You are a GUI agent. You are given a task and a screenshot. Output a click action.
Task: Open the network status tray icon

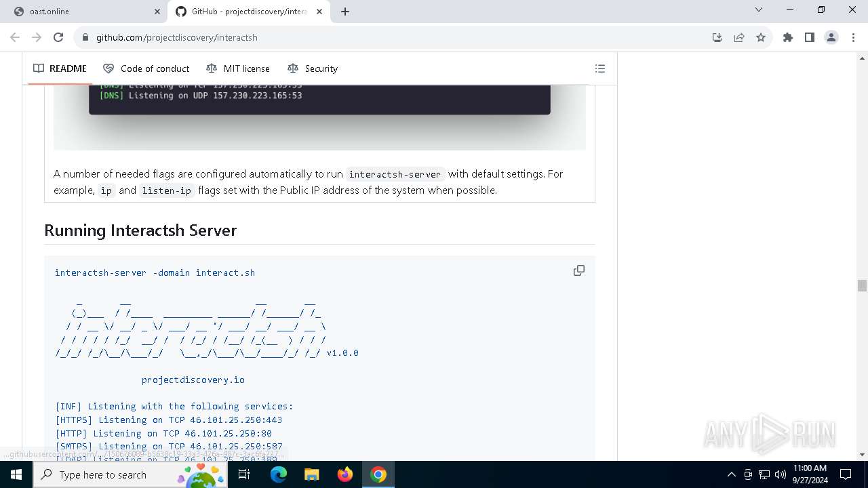(764, 474)
